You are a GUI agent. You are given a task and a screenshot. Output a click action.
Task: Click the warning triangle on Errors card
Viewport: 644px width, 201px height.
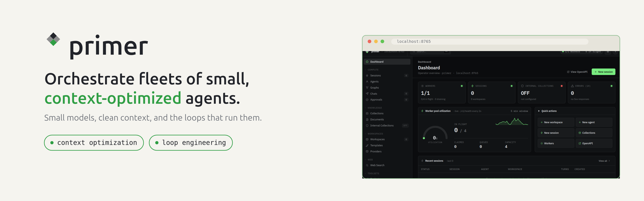(x=572, y=86)
